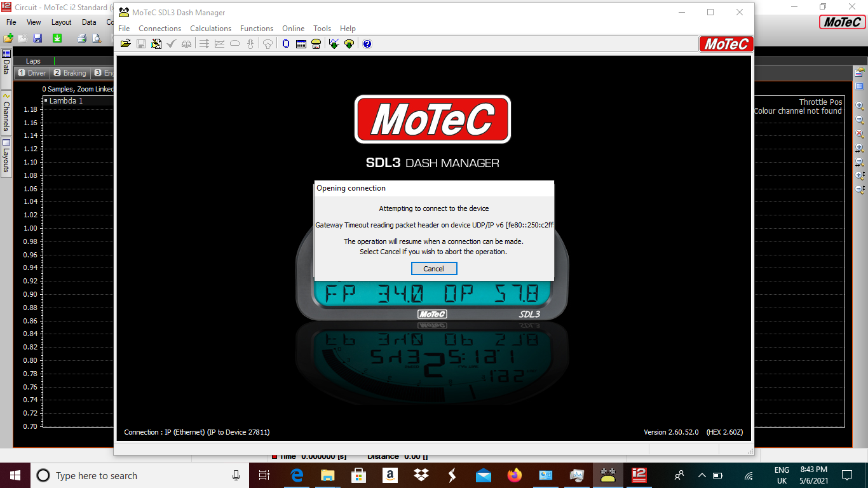Open the Online menu in Dash Manager

pos(294,29)
